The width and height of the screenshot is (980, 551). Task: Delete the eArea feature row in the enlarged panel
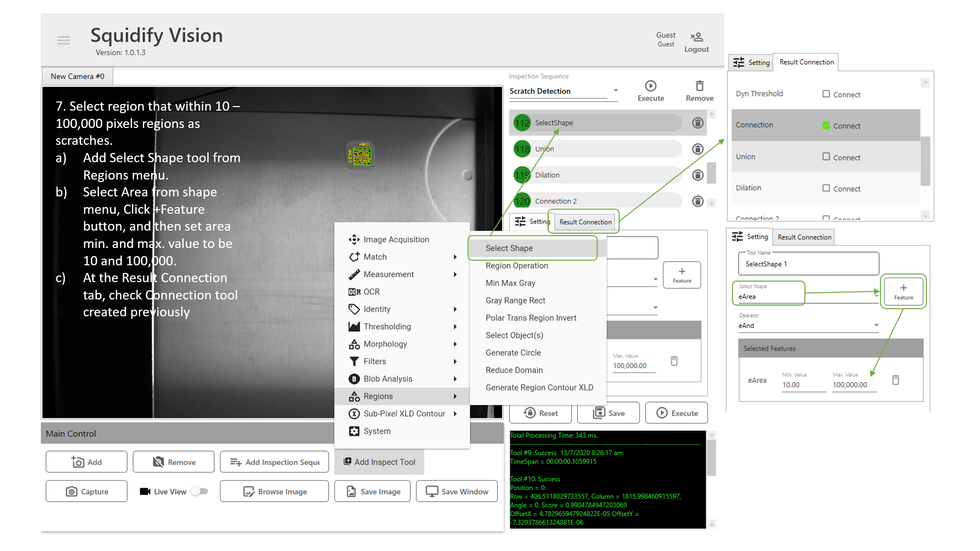coord(895,380)
